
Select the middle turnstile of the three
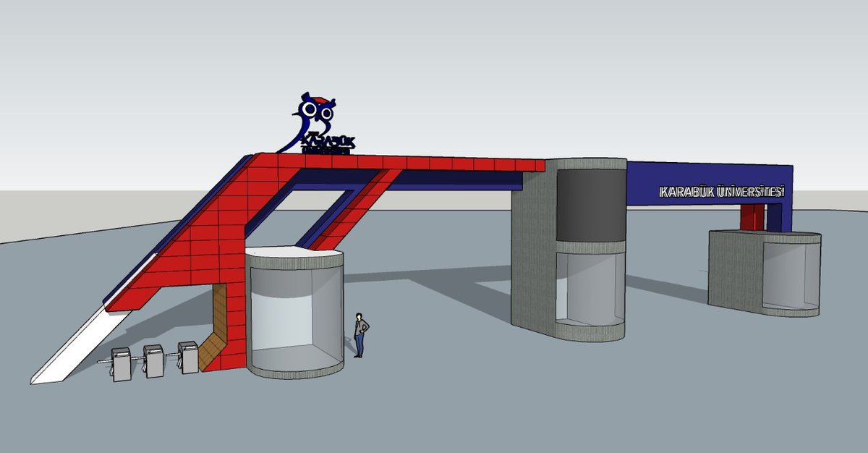pyautogui.click(x=153, y=360)
